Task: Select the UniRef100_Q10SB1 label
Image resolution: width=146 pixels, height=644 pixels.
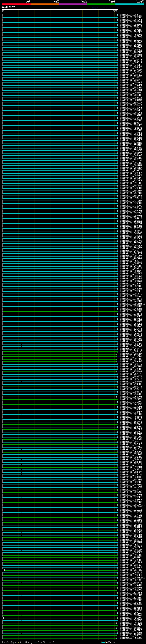Action: (x=131, y=357)
